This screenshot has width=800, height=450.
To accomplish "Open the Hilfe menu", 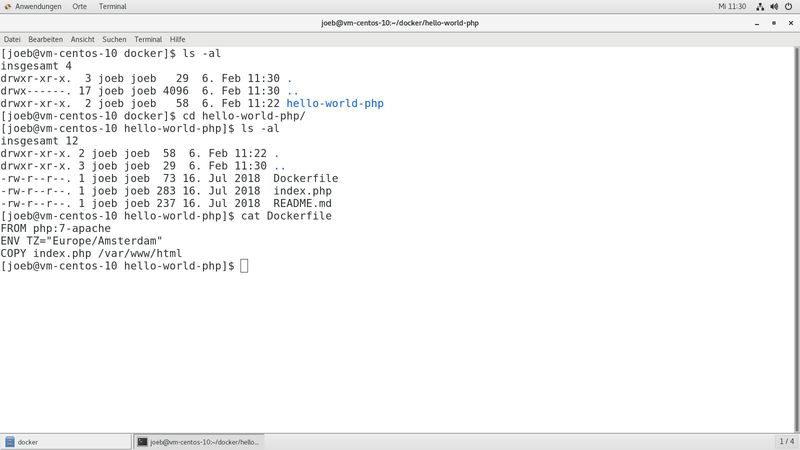I will click(x=177, y=39).
